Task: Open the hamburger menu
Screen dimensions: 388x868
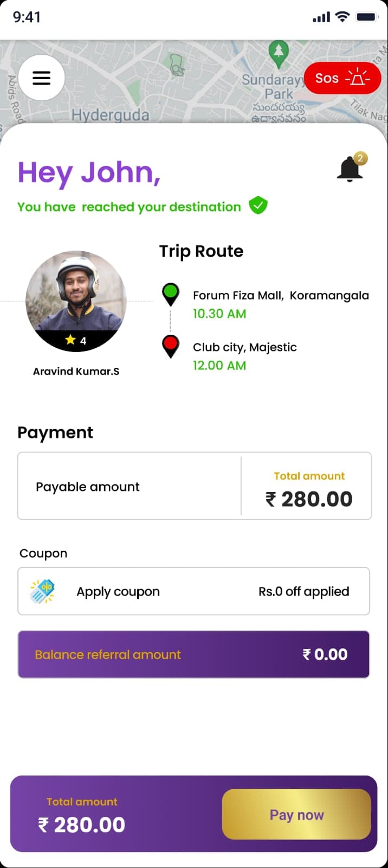Action: [41, 78]
